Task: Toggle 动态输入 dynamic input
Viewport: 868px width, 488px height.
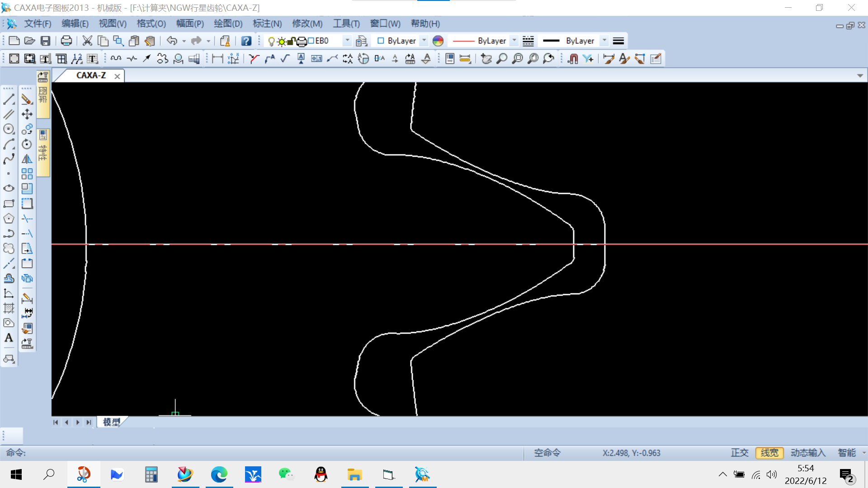Action: (808, 453)
